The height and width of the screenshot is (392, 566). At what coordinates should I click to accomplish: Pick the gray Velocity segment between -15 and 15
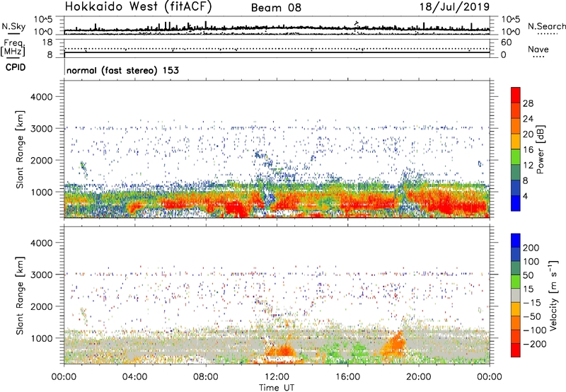pos(516,295)
